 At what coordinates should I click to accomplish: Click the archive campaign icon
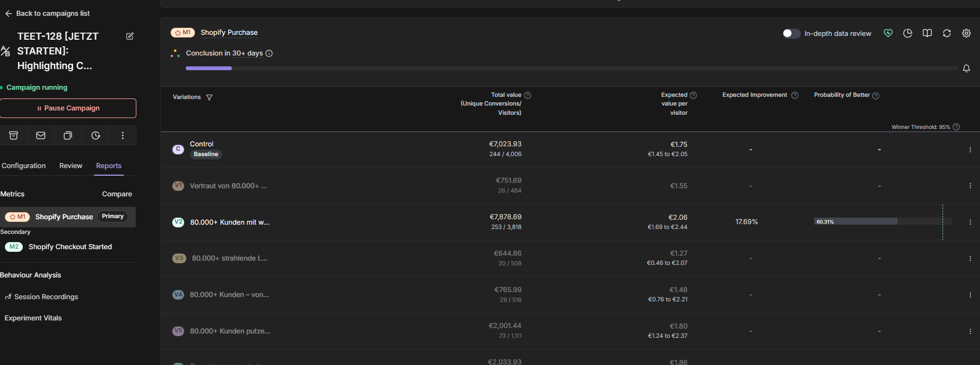coord(14,135)
